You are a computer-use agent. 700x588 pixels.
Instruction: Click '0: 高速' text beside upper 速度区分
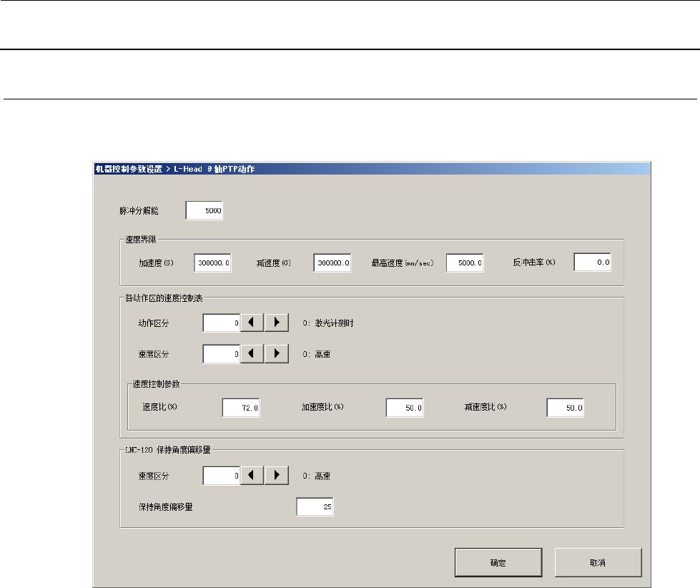pos(317,354)
